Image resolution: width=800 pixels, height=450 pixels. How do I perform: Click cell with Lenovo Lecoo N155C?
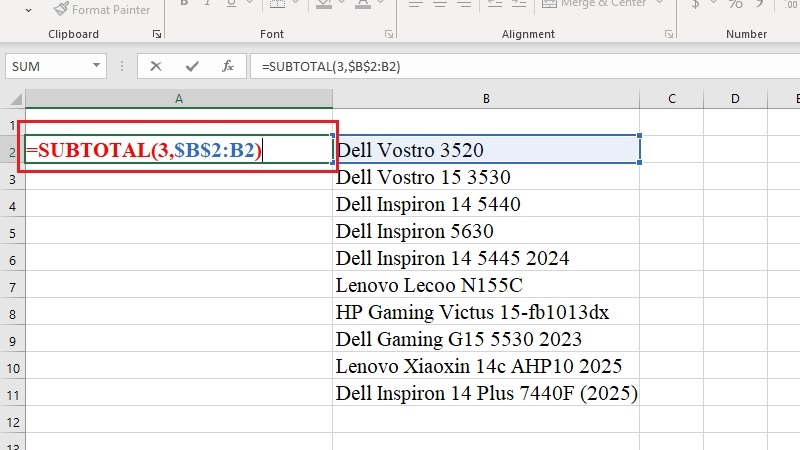click(x=486, y=285)
